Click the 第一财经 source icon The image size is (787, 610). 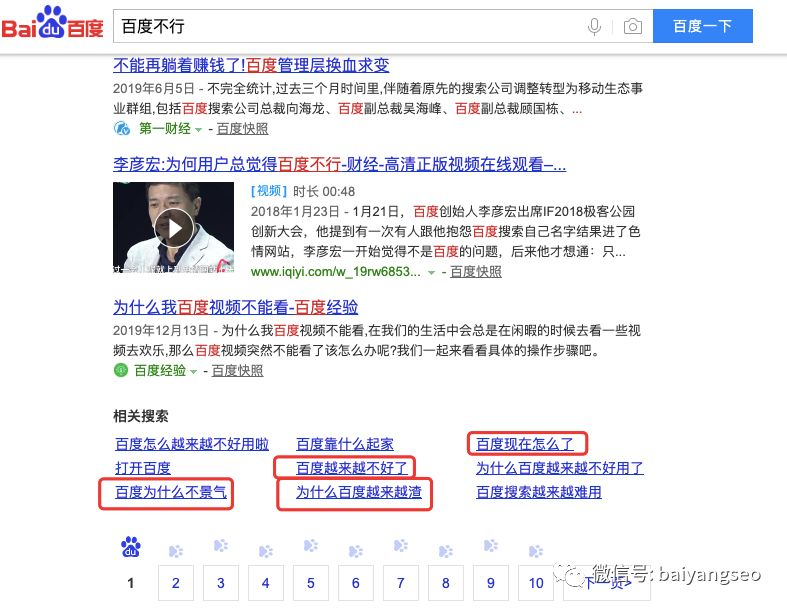pyautogui.click(x=122, y=129)
